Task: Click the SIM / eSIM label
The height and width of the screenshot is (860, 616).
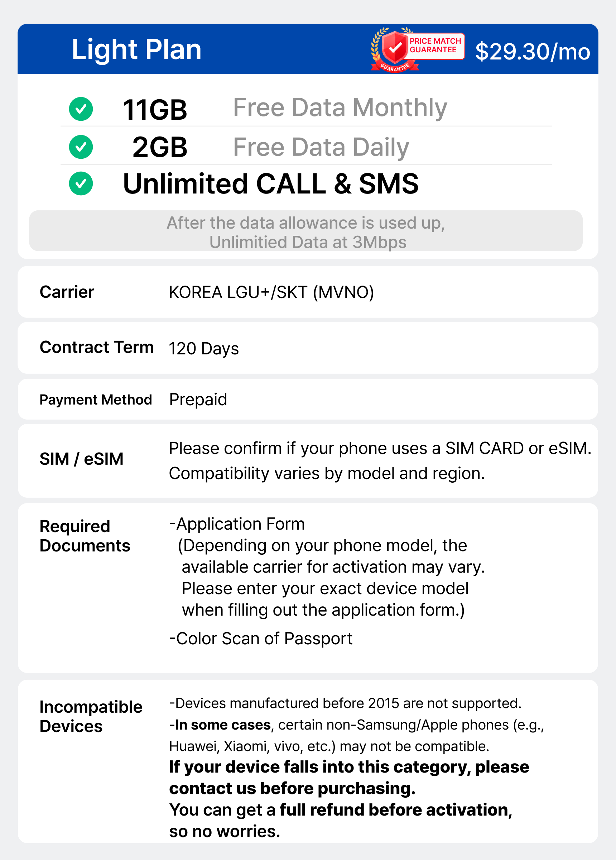Action: [82, 459]
